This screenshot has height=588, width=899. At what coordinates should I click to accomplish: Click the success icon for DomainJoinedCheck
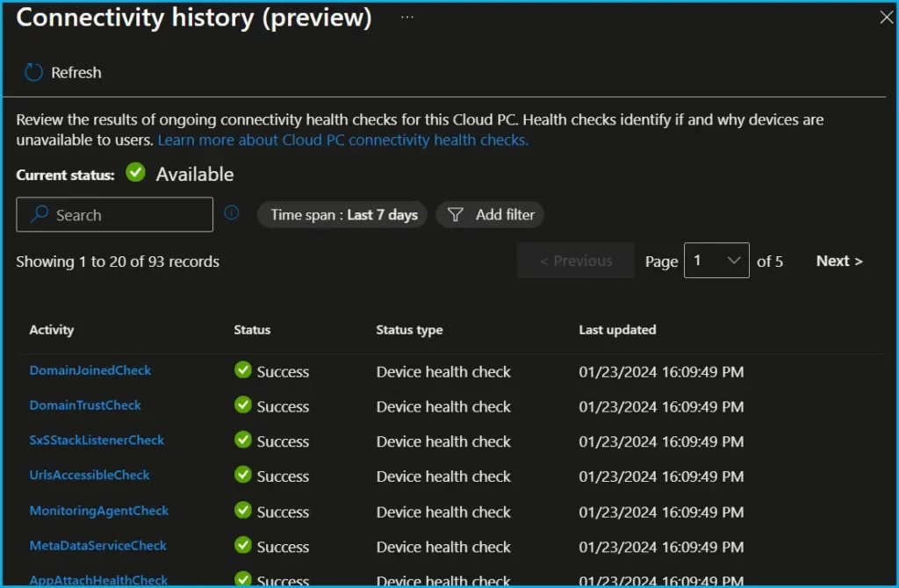coord(243,370)
